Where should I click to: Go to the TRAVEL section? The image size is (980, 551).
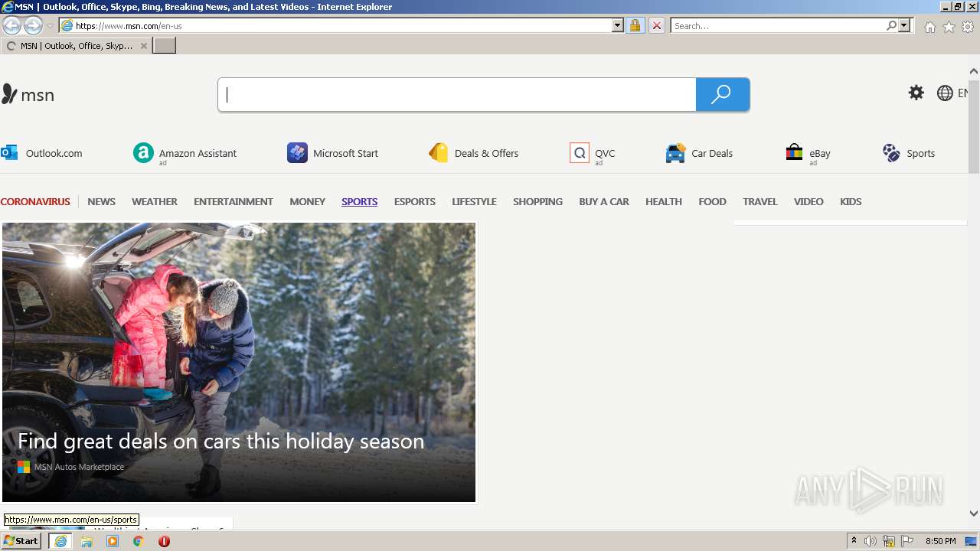click(x=759, y=201)
